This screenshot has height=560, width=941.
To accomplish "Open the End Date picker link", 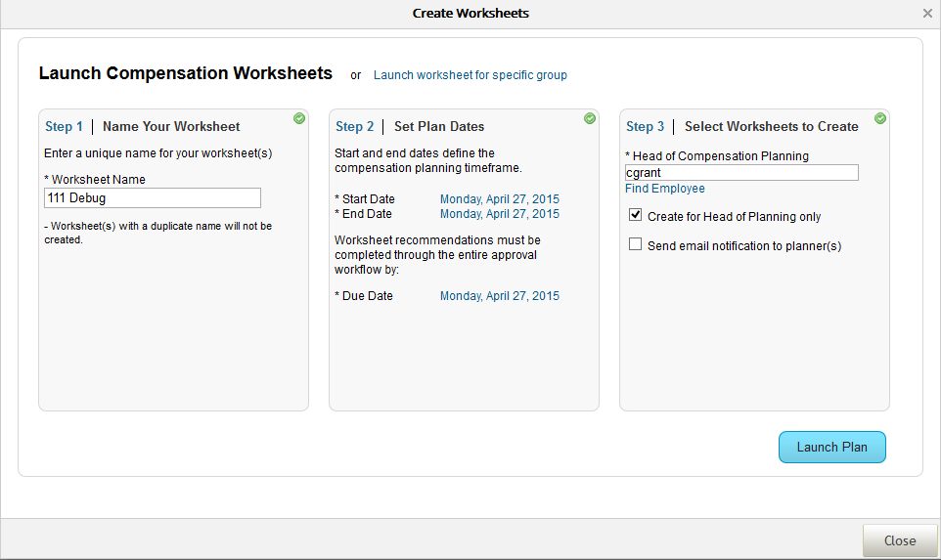I will pyautogui.click(x=499, y=214).
